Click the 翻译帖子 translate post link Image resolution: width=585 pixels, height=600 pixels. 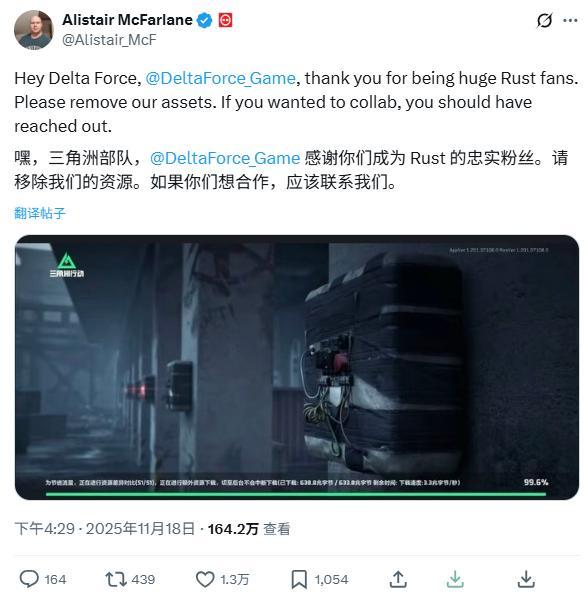[40, 213]
